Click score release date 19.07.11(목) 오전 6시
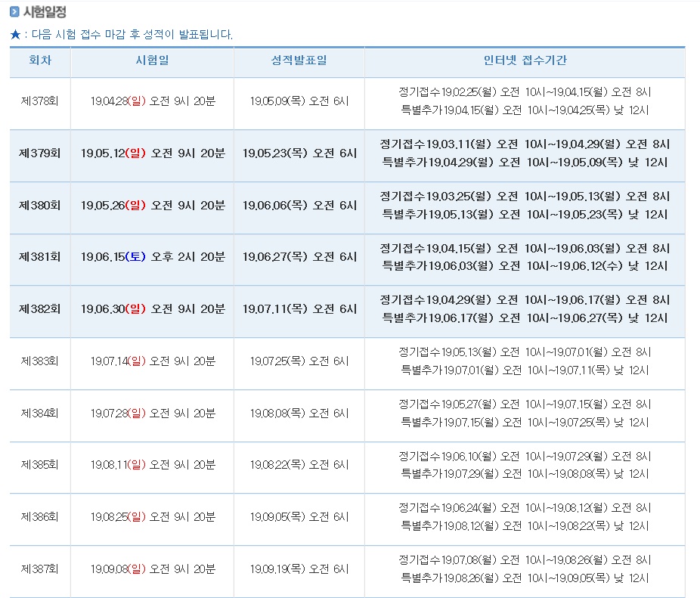The height and width of the screenshot is (598, 700). click(299, 309)
